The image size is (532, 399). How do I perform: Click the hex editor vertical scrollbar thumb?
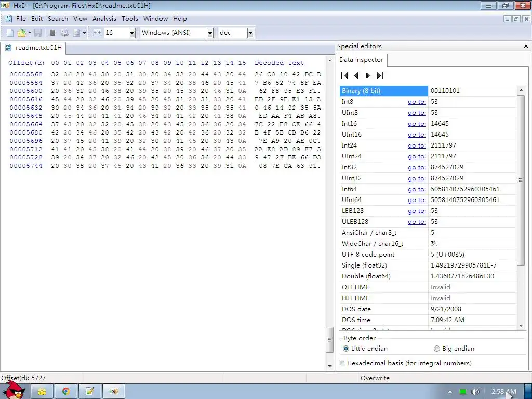(329, 340)
